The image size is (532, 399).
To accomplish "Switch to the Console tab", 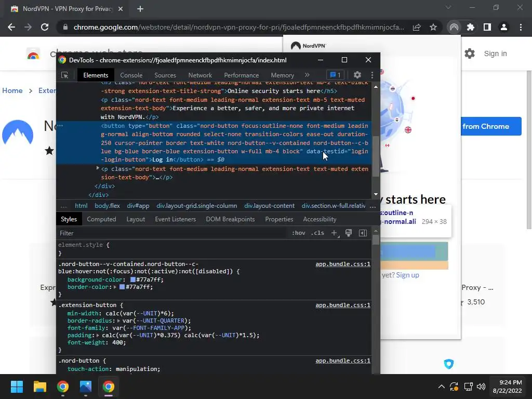I will 131,75.
